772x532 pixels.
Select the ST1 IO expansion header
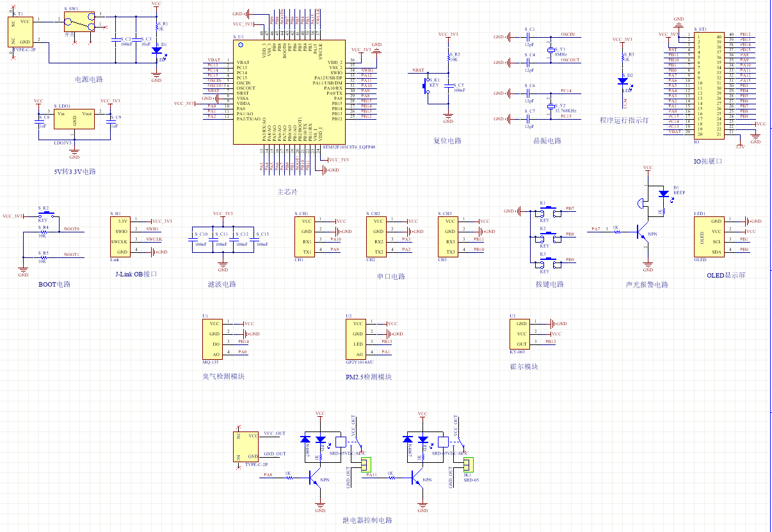[710, 85]
